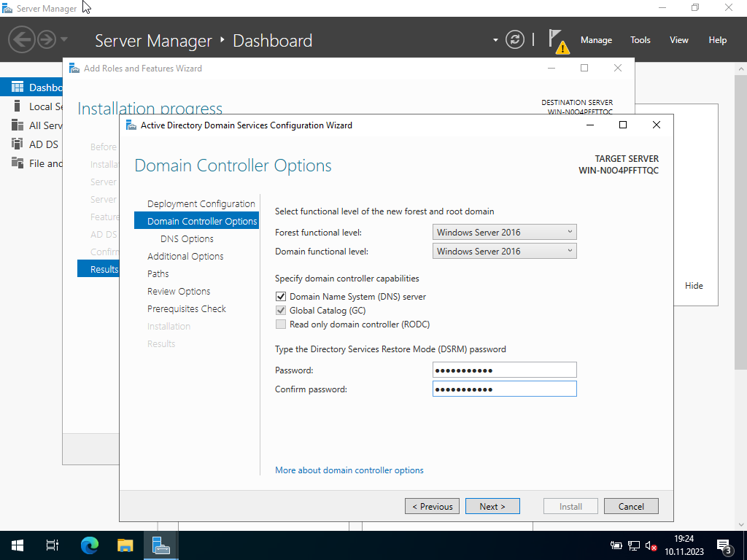Image resolution: width=747 pixels, height=560 pixels.
Task: Click the Server Manager taskbar icon
Action: point(161,545)
